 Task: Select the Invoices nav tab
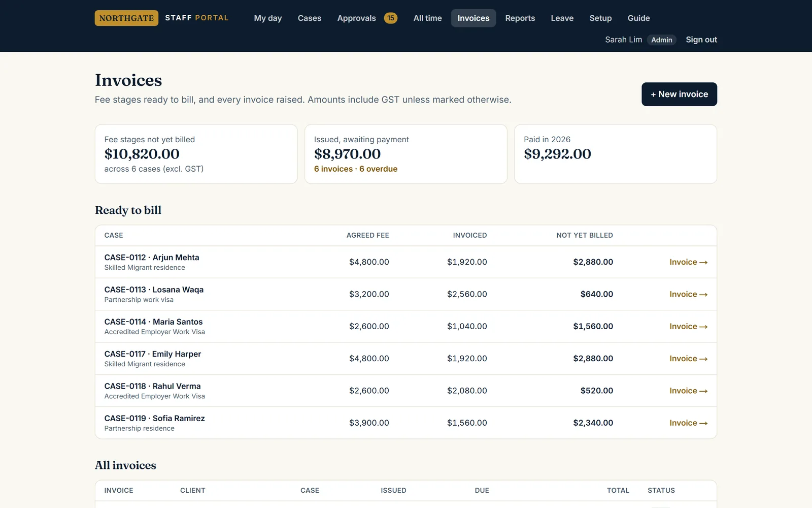tap(473, 18)
